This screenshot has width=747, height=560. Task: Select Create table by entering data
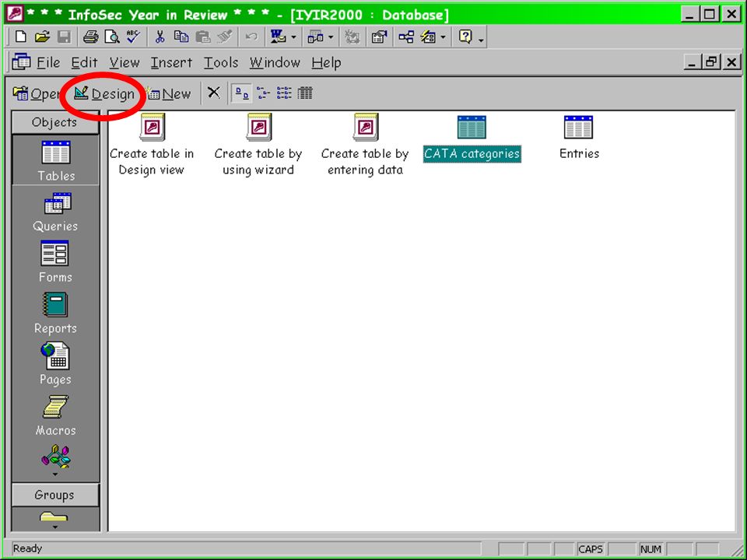tap(365, 145)
